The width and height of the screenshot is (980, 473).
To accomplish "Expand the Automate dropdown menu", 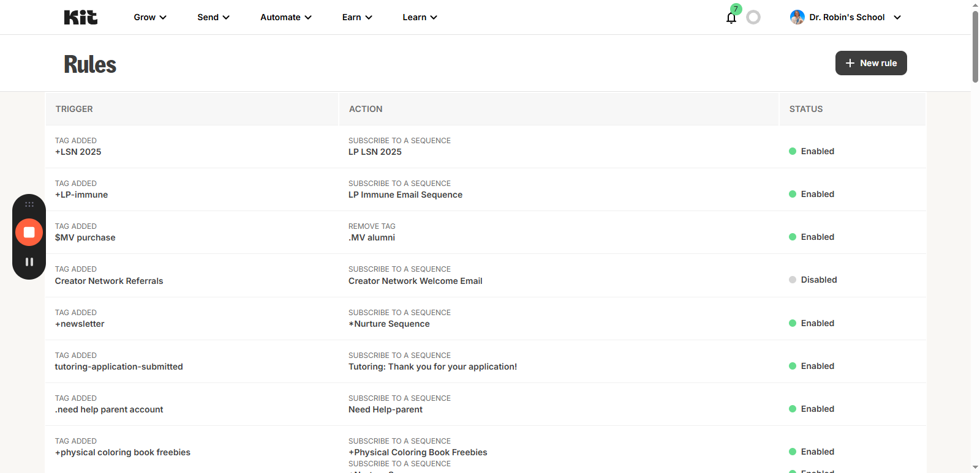I will 285,17.
